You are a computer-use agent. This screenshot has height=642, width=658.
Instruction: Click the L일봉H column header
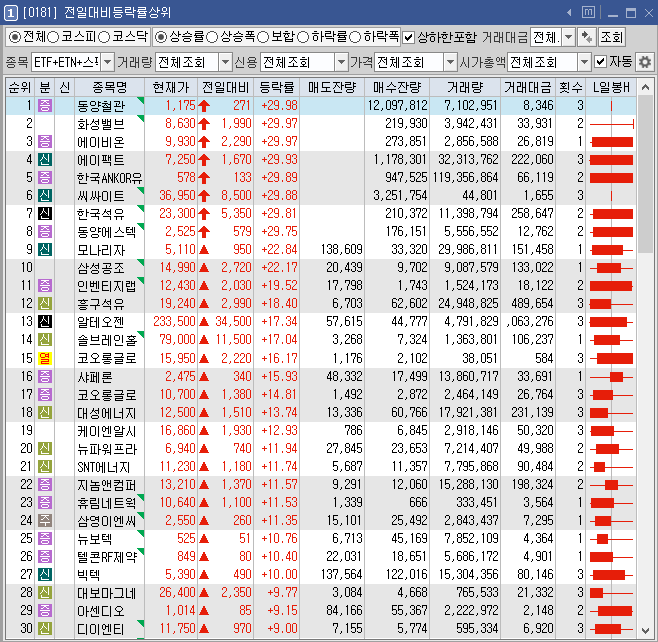tap(611, 87)
